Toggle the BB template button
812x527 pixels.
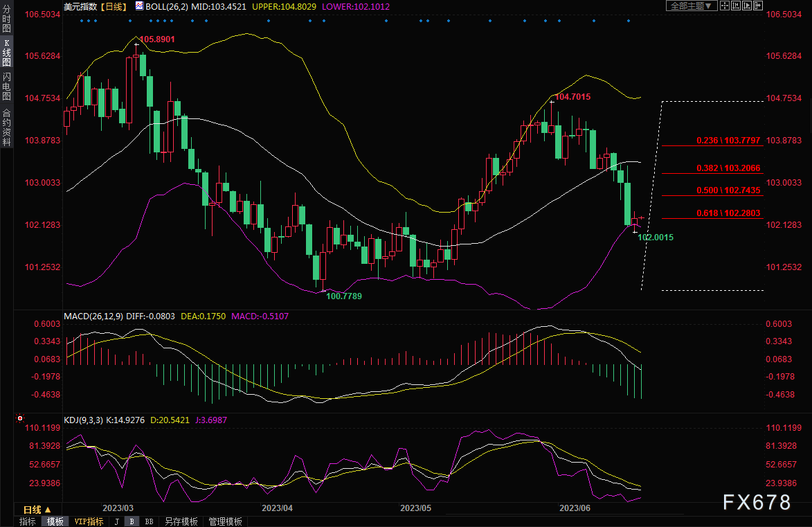(148, 521)
